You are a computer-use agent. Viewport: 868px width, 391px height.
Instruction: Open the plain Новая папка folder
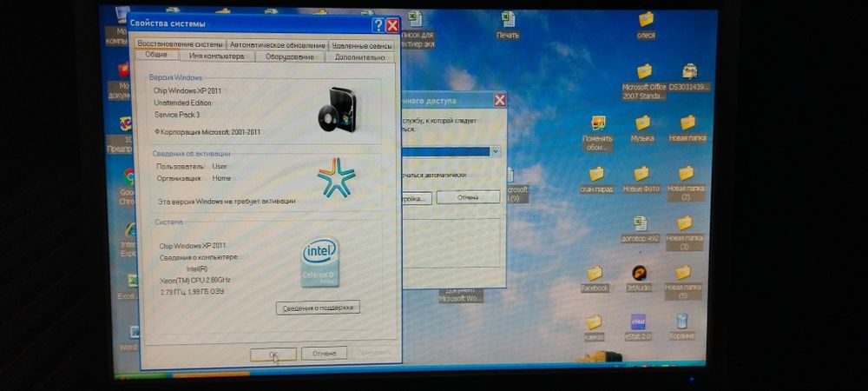pos(687,123)
